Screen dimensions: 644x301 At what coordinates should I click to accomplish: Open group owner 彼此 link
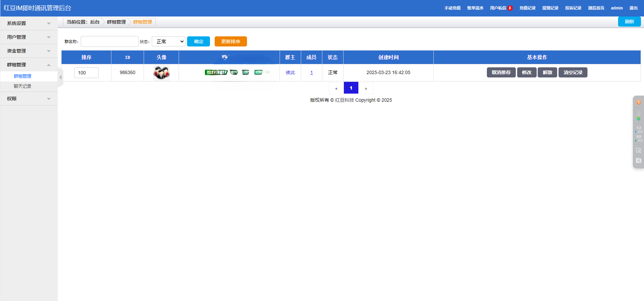pos(290,72)
